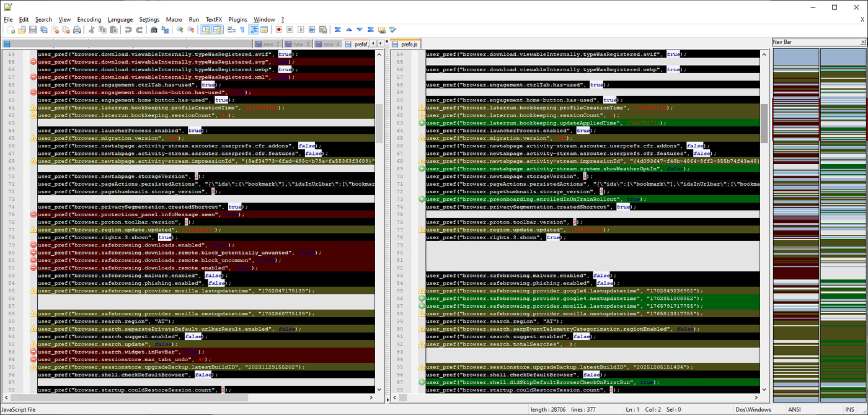Click the Cut scissors icon
The width and height of the screenshot is (868, 415).
click(92, 30)
